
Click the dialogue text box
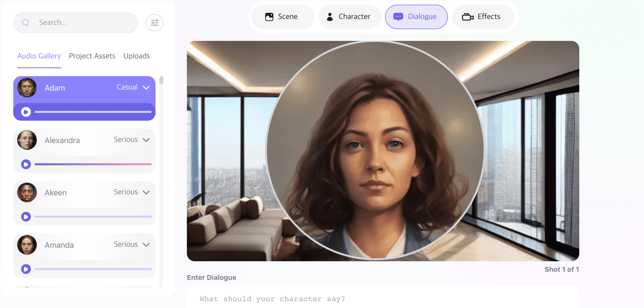click(383, 297)
